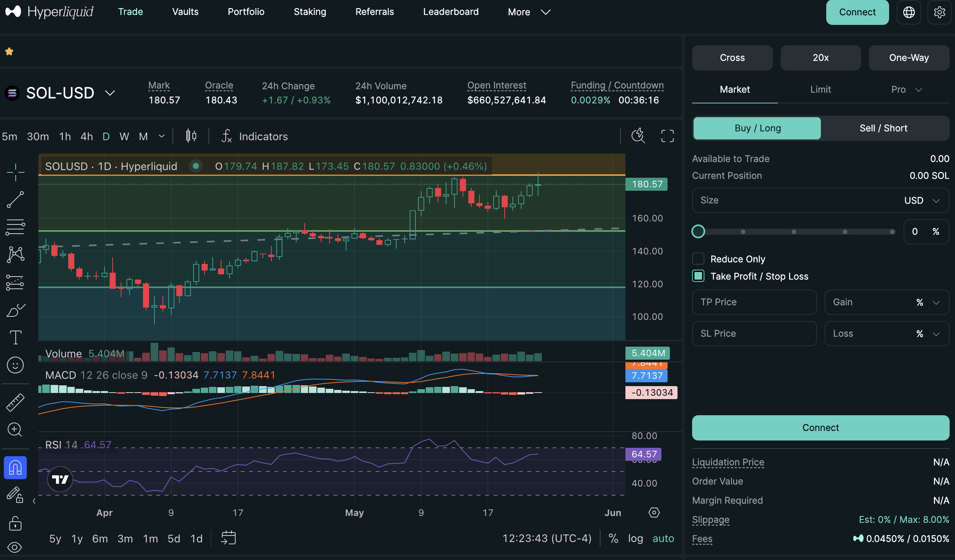This screenshot has height=560, width=955.
Task: Uncheck Take Profit / Stop Loss checkbox
Action: tap(698, 276)
